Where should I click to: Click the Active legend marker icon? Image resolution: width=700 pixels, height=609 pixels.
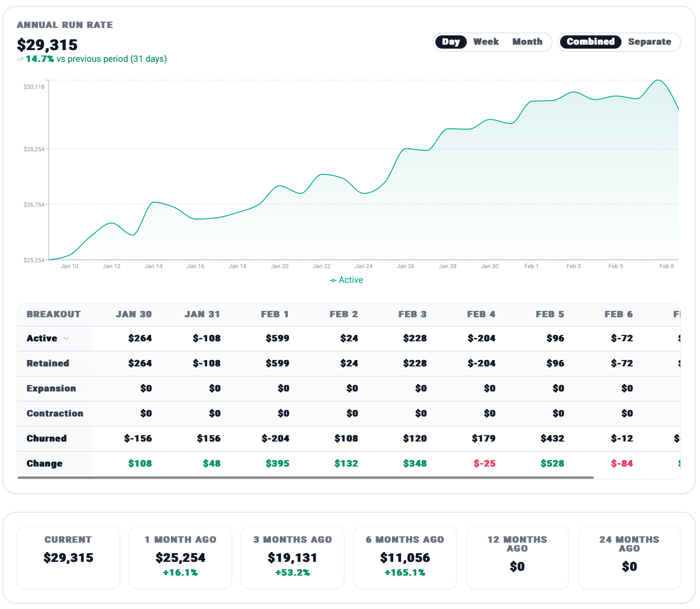click(x=333, y=280)
